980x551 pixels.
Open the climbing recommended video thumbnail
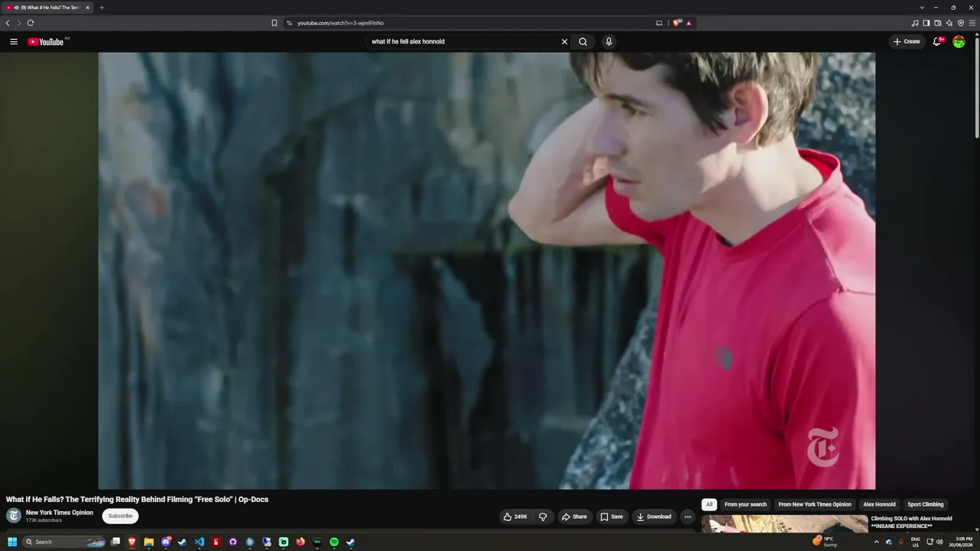pos(785,523)
